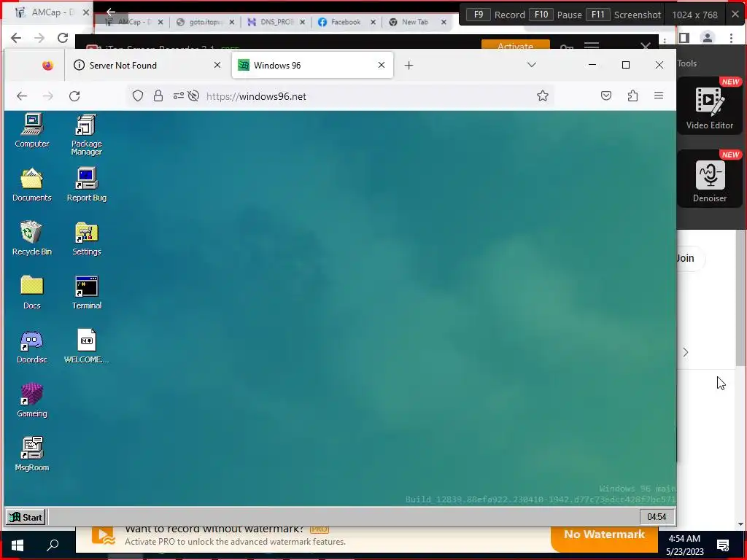The height and width of the screenshot is (560, 747).
Task: Open the Firefox Extensions puzzle icon
Action: click(x=632, y=96)
